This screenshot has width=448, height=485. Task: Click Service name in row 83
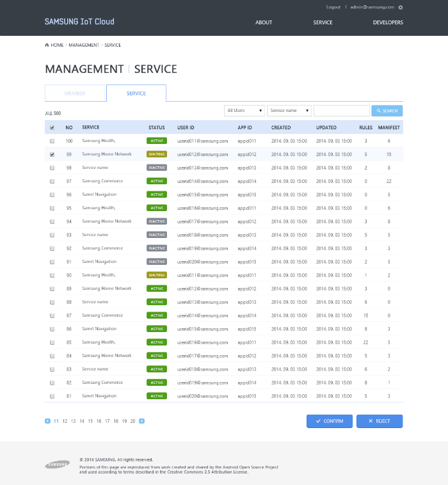tap(95, 369)
